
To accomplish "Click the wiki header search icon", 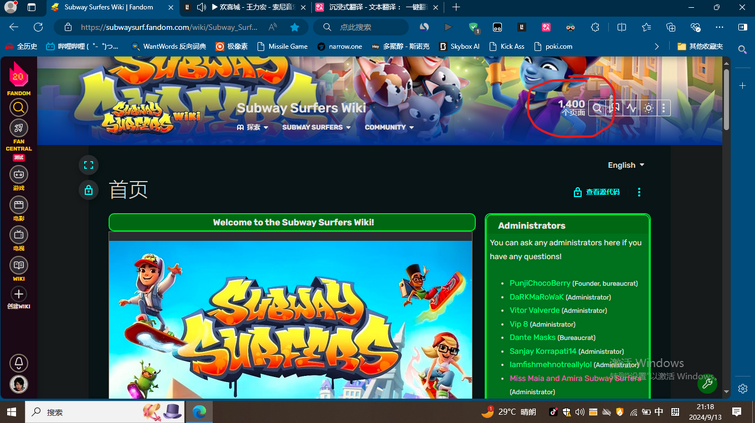I will 597,108.
